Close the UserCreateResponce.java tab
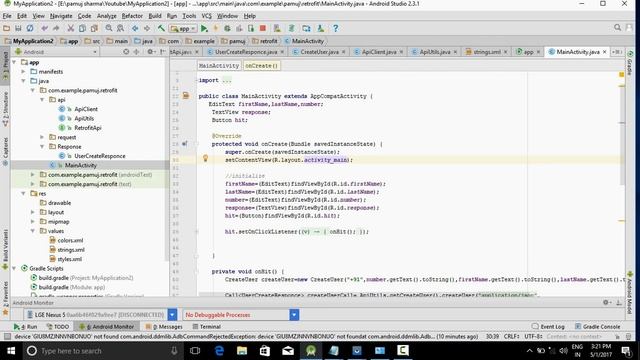This screenshot has height=360, width=640. (x=282, y=52)
